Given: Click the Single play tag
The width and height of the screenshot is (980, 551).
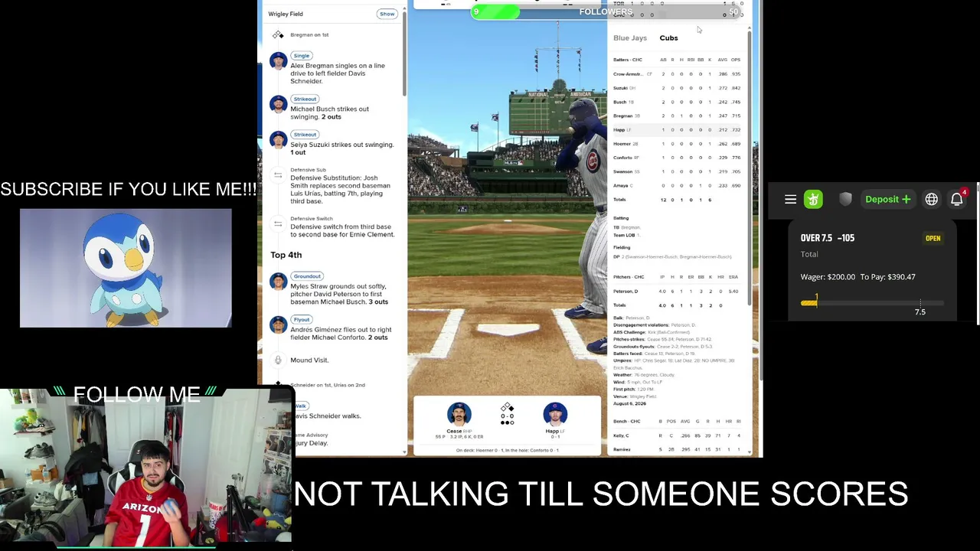Looking at the screenshot, I should point(301,55).
